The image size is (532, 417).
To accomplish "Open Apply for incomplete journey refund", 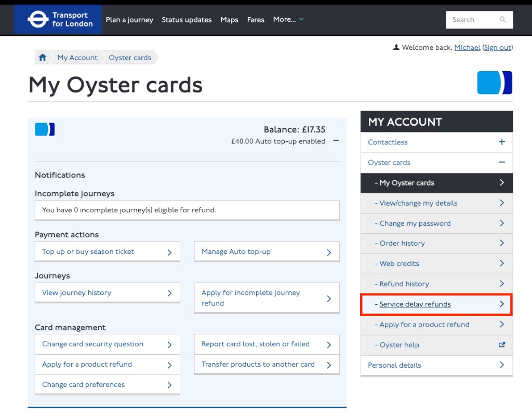I will click(267, 298).
